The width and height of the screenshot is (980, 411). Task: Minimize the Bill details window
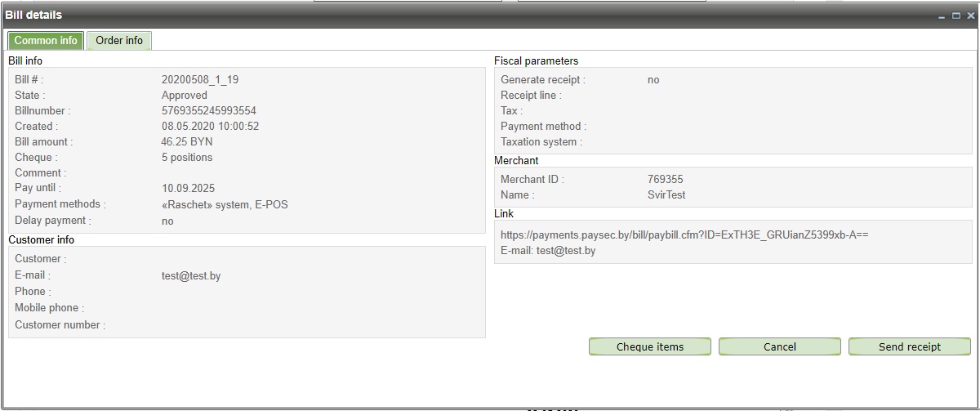942,16
